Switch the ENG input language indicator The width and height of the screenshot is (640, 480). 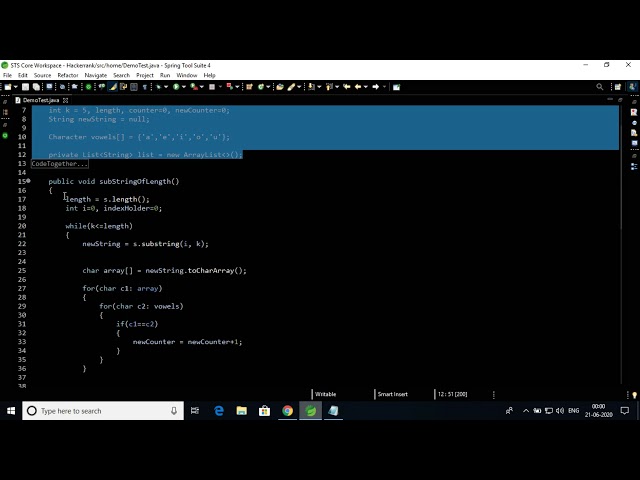click(x=573, y=411)
